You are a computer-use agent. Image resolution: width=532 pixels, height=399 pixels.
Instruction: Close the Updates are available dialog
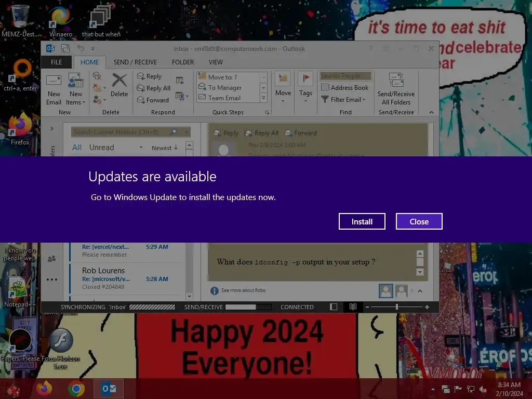coord(419,221)
